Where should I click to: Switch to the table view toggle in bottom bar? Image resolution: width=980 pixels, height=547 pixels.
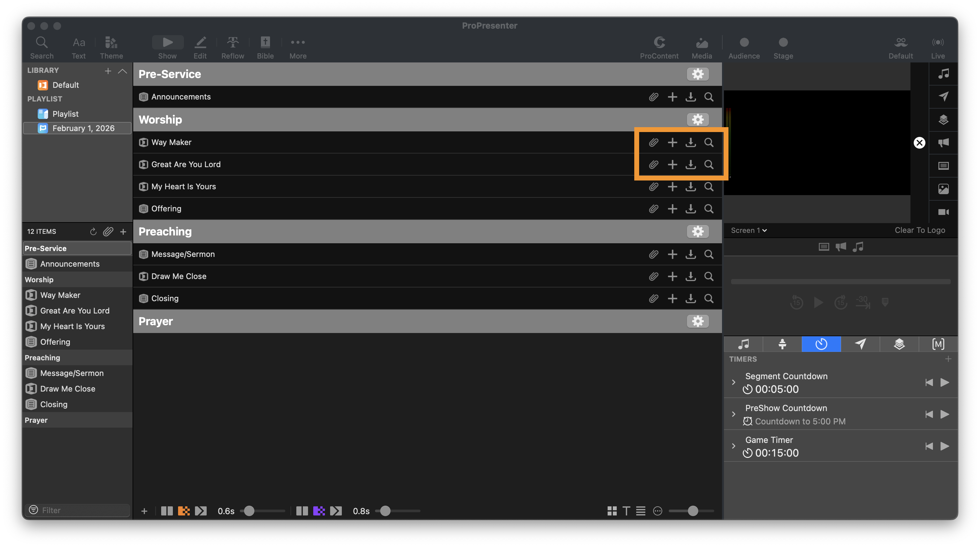(x=641, y=511)
